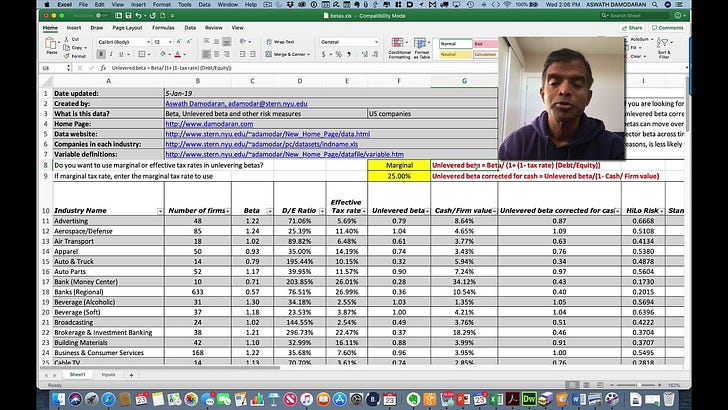
Task: Apply the Neutral cell style swatch
Action: pos(455,54)
